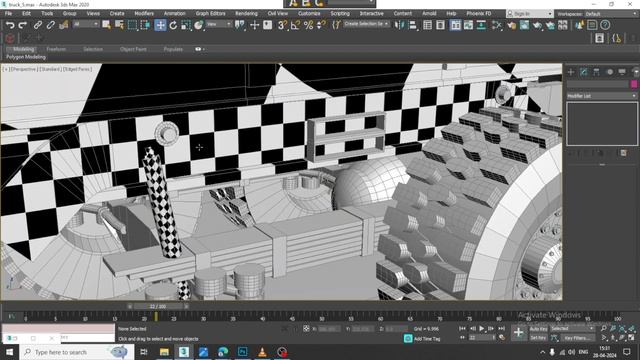The height and width of the screenshot is (360, 640).
Task: Go to the end frame
Action: pyautogui.click(x=501, y=329)
